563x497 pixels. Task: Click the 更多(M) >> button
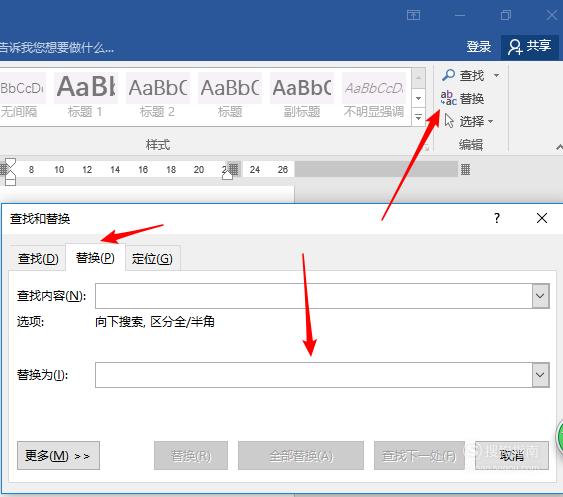(58, 456)
